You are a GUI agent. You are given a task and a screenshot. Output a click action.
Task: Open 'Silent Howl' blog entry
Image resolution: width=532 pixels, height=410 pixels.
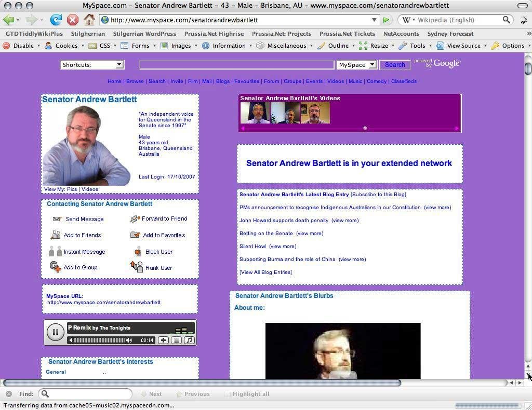(x=253, y=246)
